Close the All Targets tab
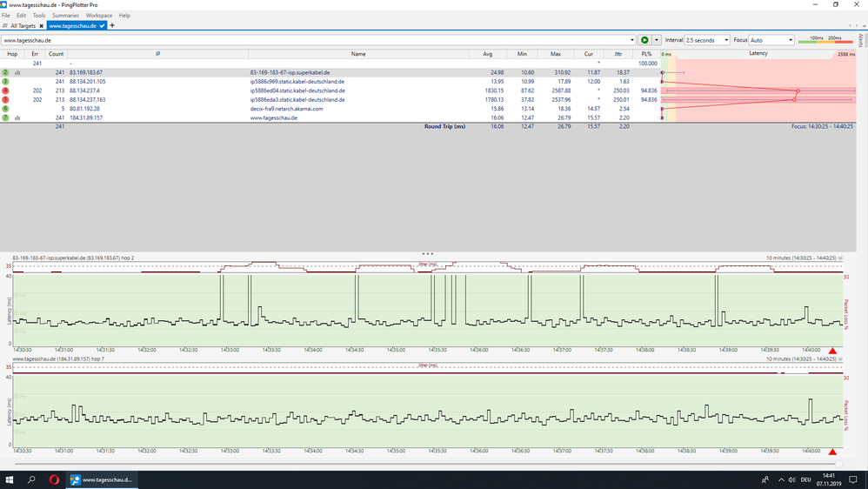This screenshot has height=489, width=868. coord(42,26)
